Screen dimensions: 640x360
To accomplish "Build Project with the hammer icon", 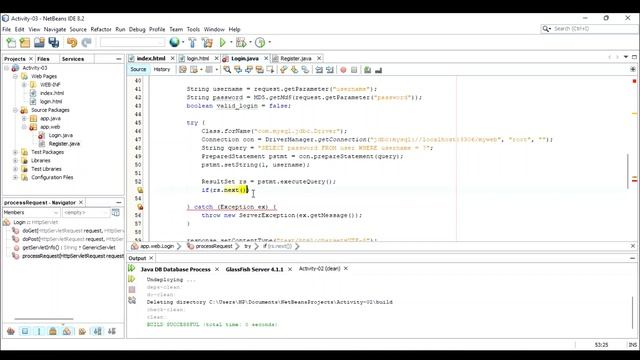I will pos(192,42).
